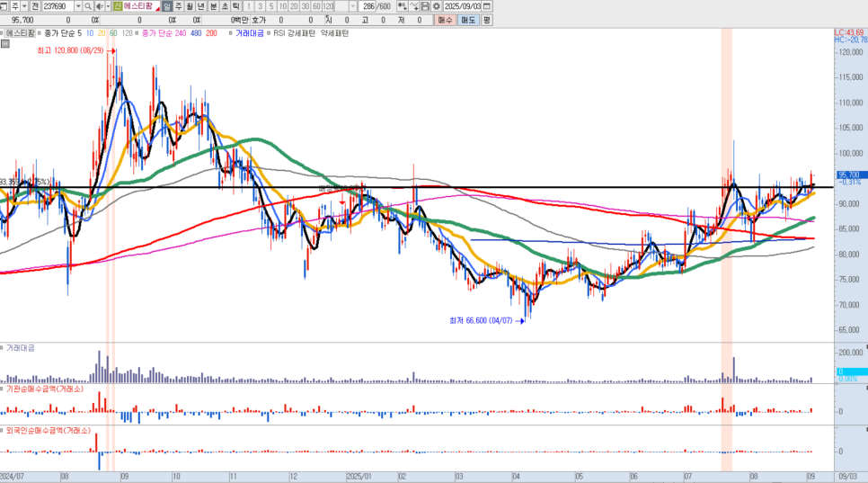Choose the 120 interval button
868x483 pixels.
(328, 6)
